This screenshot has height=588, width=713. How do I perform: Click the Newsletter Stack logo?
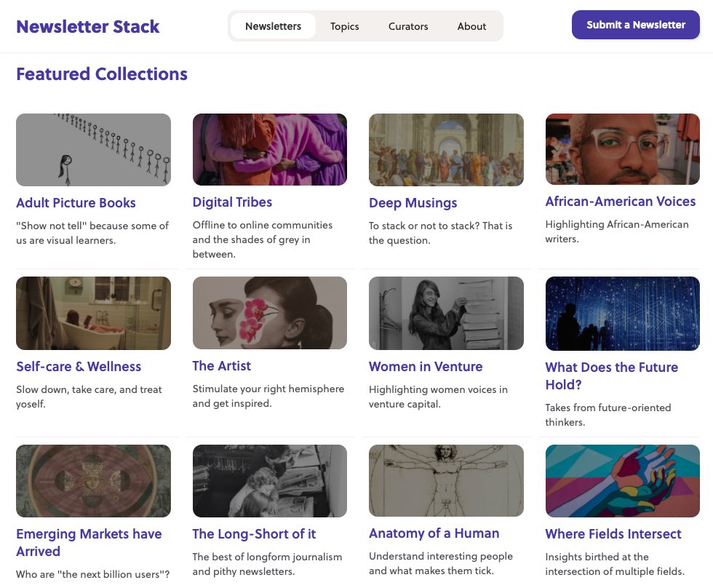pos(87,26)
